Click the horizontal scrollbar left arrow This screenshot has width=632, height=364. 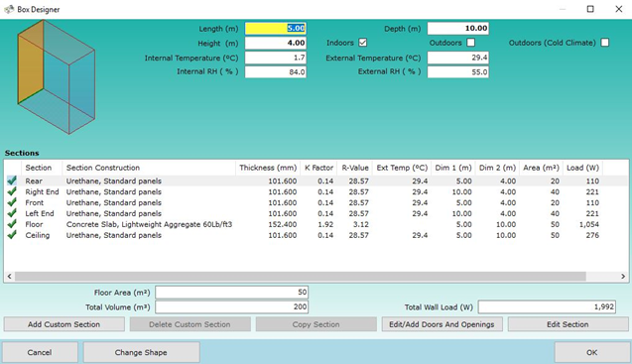9,276
